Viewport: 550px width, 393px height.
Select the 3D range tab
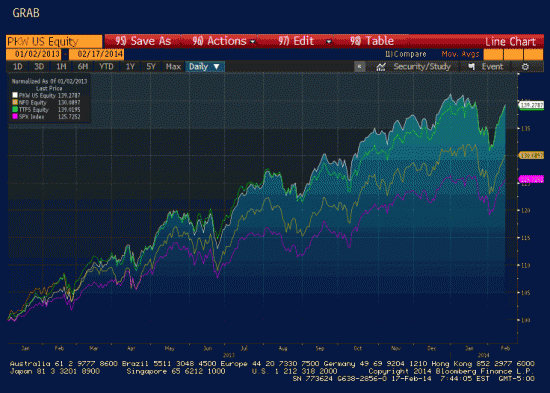pos(39,67)
